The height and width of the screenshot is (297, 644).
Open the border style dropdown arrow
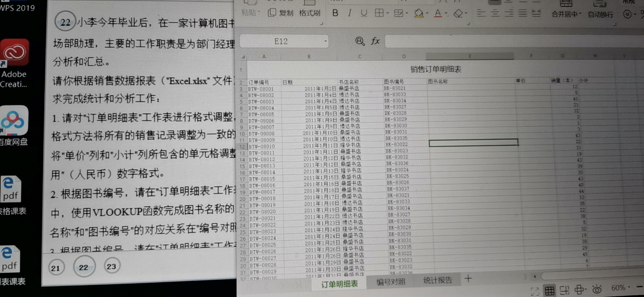[x=387, y=13]
